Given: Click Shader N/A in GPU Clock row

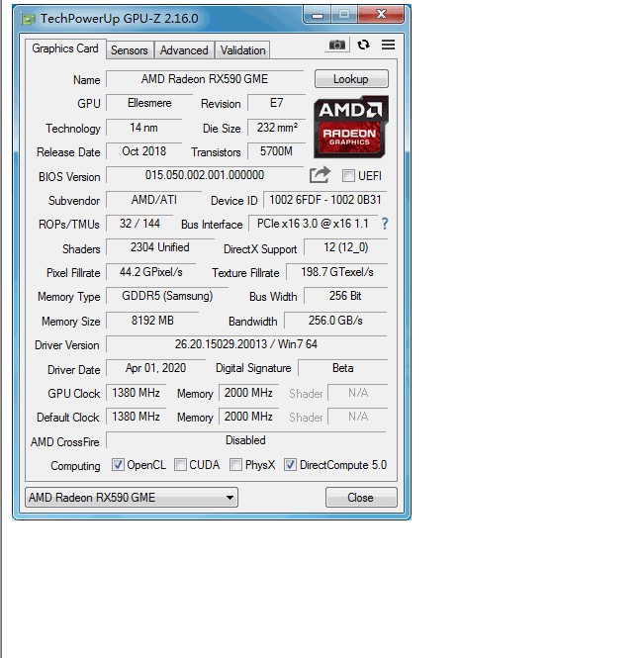Looking at the screenshot, I should (358, 393).
